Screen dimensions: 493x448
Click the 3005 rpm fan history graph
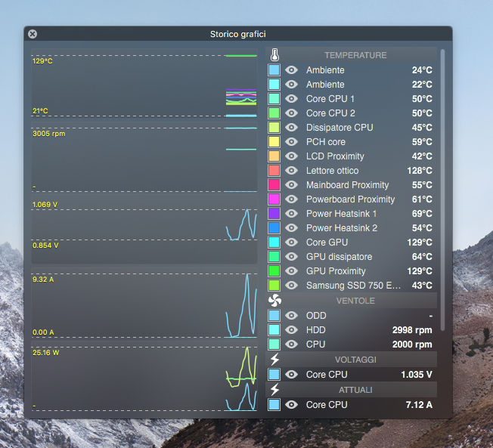144,157
